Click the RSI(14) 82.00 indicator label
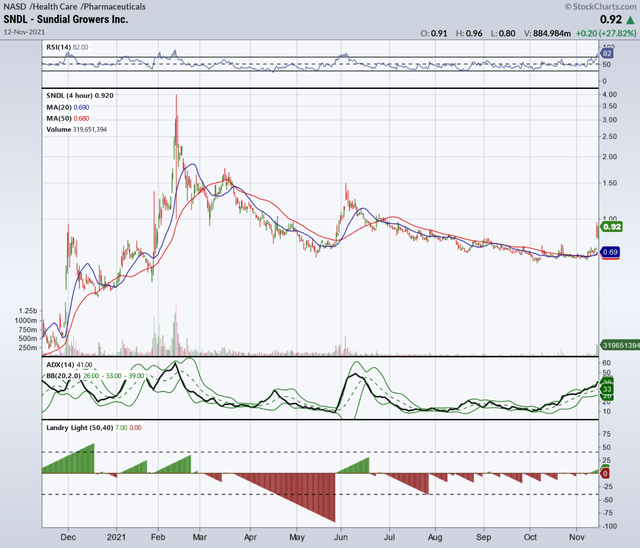 [x=67, y=47]
